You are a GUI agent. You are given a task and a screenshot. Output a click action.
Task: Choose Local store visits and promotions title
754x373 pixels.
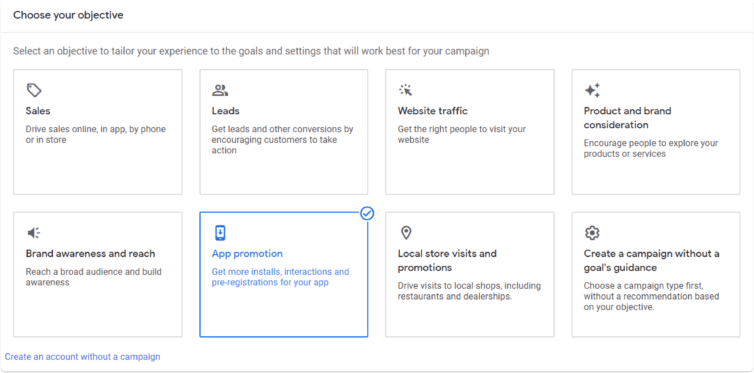[x=447, y=261]
